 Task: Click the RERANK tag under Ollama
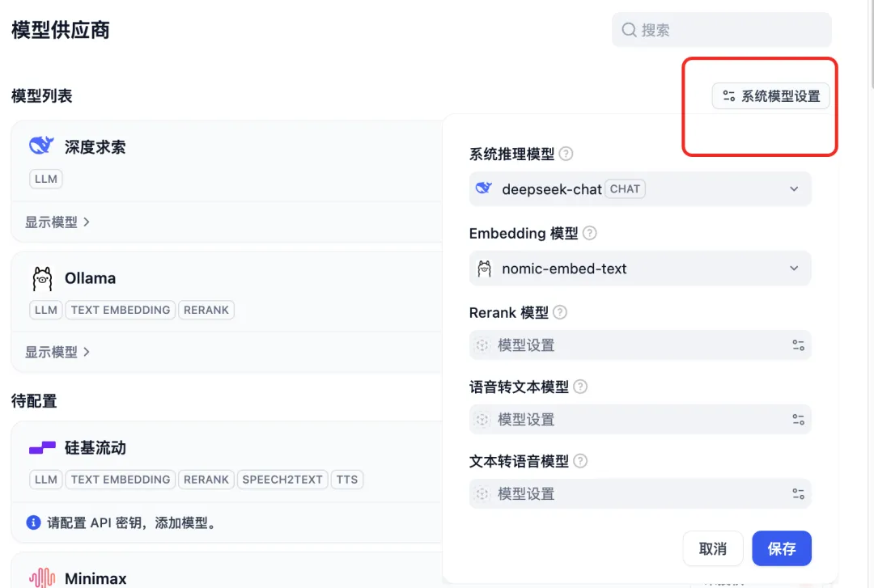pyautogui.click(x=206, y=310)
